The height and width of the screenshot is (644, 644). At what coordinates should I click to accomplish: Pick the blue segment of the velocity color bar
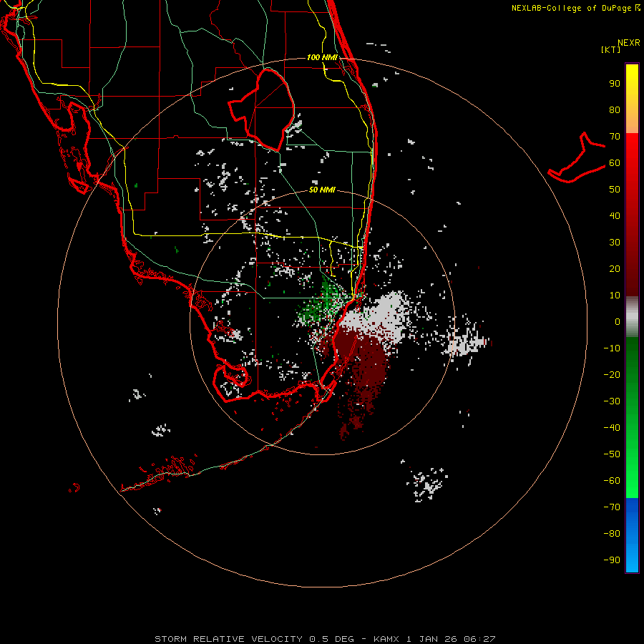point(632,535)
